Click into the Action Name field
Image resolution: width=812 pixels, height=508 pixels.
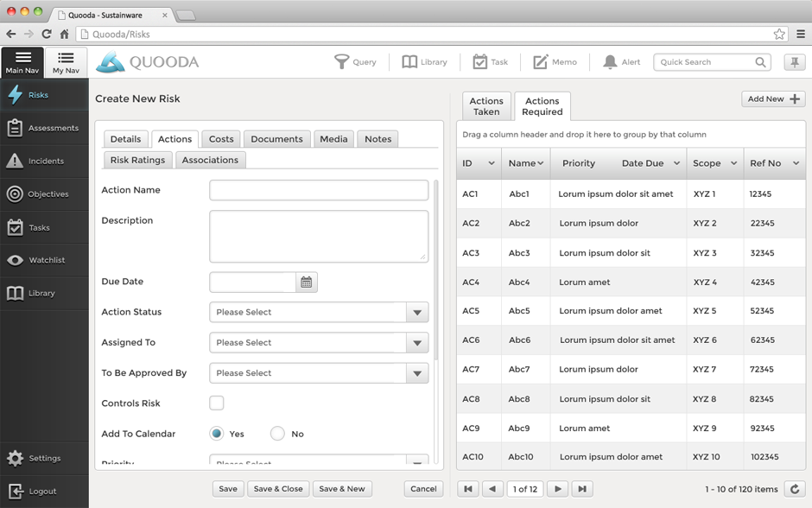[319, 190]
